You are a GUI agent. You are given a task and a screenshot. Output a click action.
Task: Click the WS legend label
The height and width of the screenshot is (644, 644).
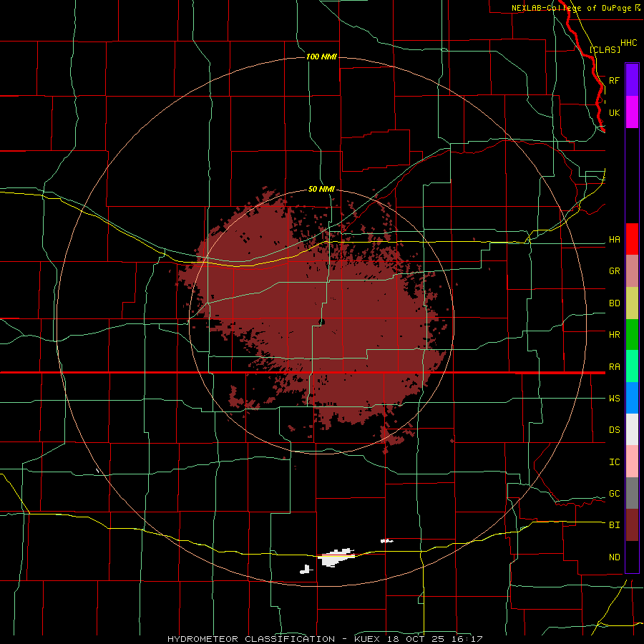(x=614, y=399)
